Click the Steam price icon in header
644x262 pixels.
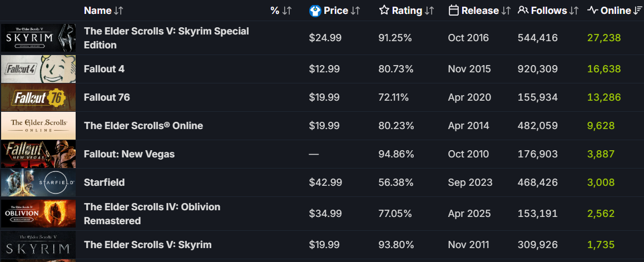315,11
